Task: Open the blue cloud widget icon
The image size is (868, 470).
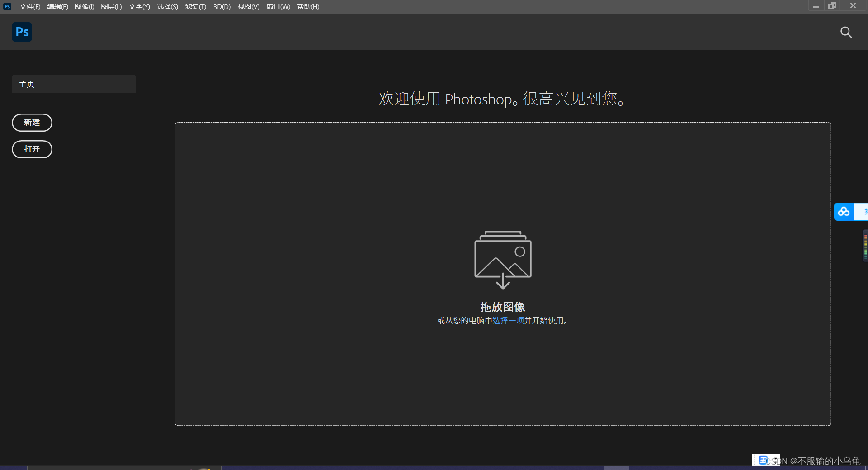Action: coord(844,212)
